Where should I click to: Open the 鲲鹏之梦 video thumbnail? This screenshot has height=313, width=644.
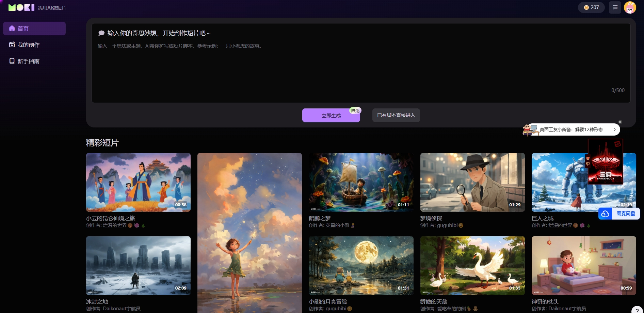361,182
